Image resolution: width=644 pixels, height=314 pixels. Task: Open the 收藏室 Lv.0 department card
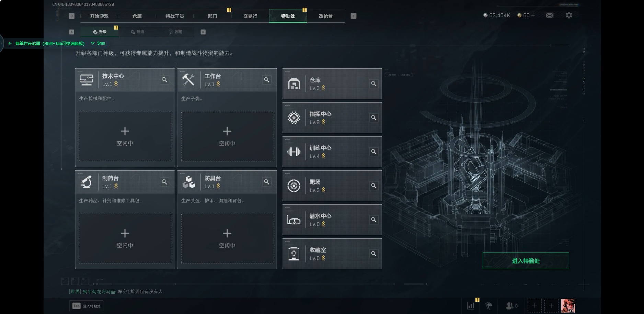click(332, 254)
